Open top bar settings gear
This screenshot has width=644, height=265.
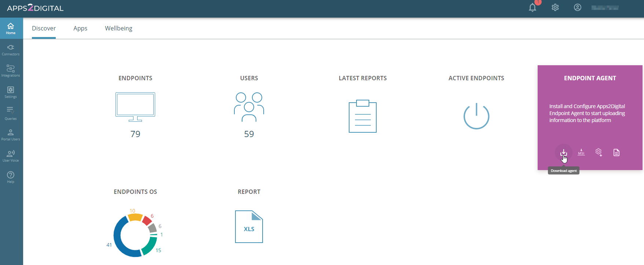(x=555, y=7)
